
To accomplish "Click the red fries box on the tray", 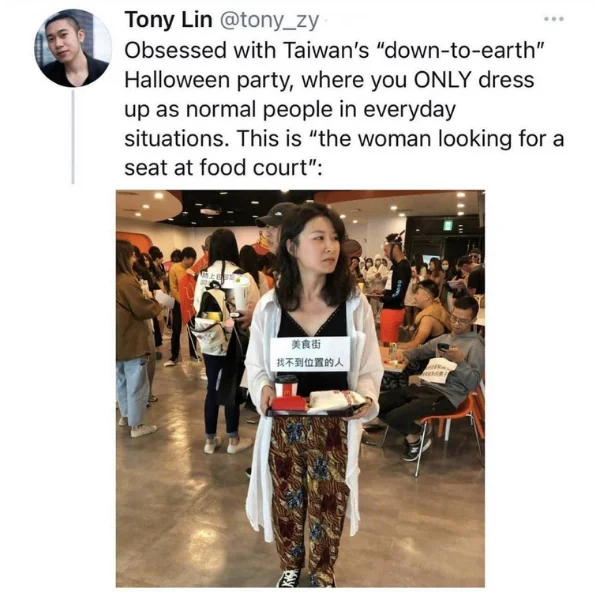I will (x=289, y=404).
